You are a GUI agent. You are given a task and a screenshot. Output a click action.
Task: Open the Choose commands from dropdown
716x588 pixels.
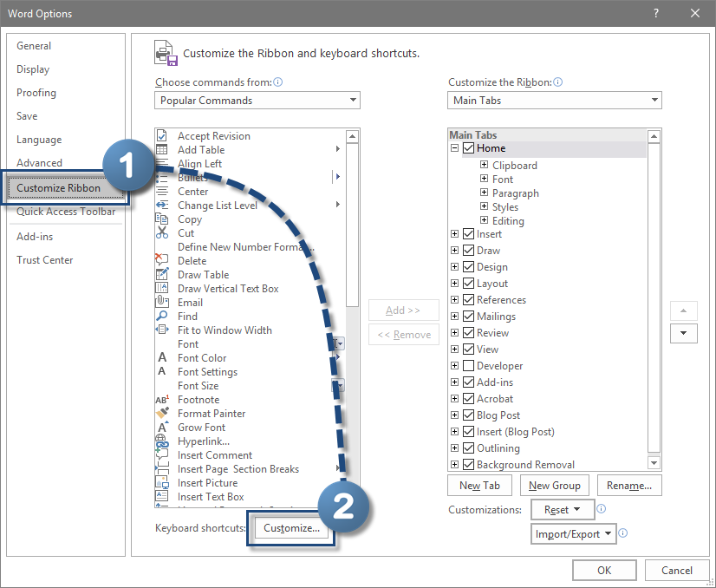pyautogui.click(x=257, y=101)
